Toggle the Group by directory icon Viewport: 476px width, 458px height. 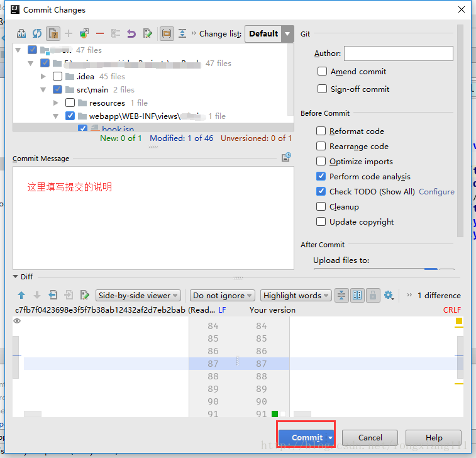click(167, 33)
